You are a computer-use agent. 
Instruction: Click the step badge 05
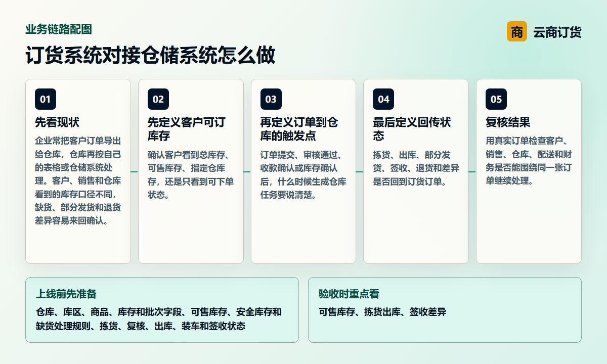point(496,99)
